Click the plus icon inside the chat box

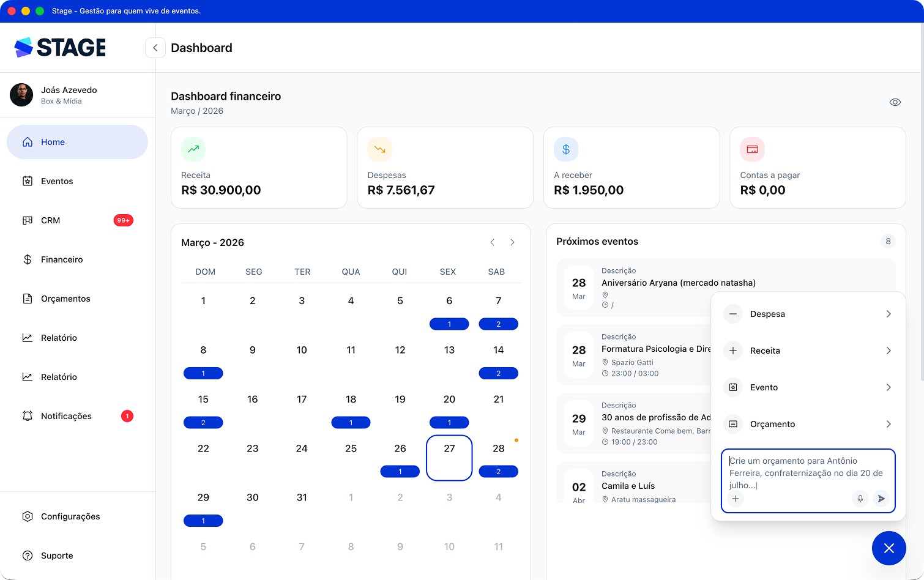click(x=735, y=499)
